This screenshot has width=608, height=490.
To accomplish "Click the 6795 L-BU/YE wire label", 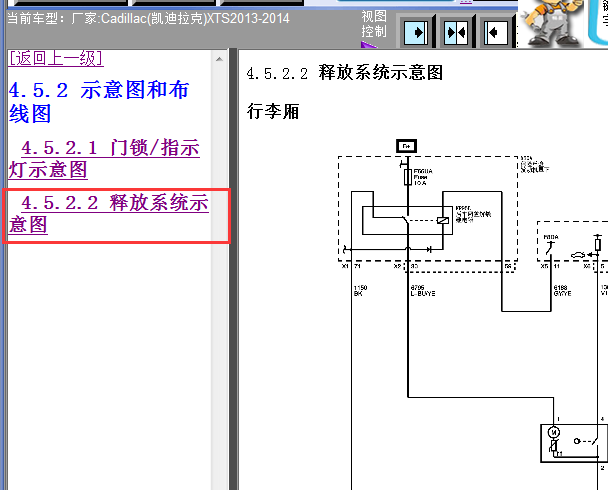I will (x=423, y=291).
